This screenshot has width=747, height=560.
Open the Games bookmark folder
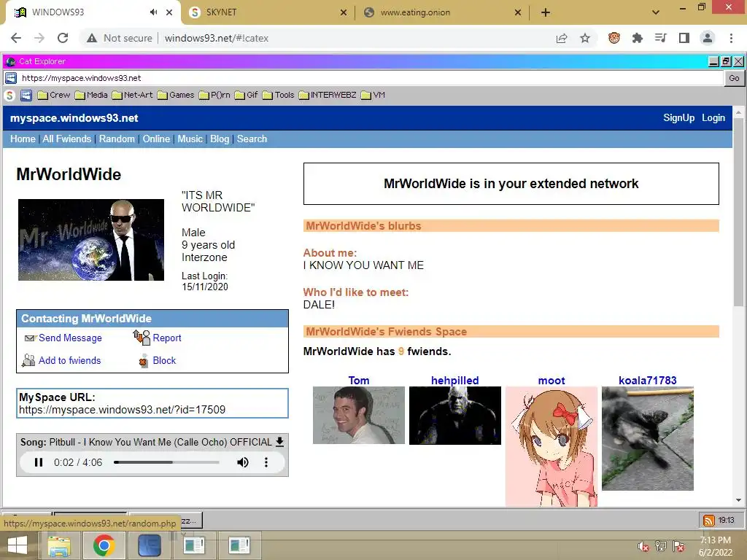tap(176, 96)
